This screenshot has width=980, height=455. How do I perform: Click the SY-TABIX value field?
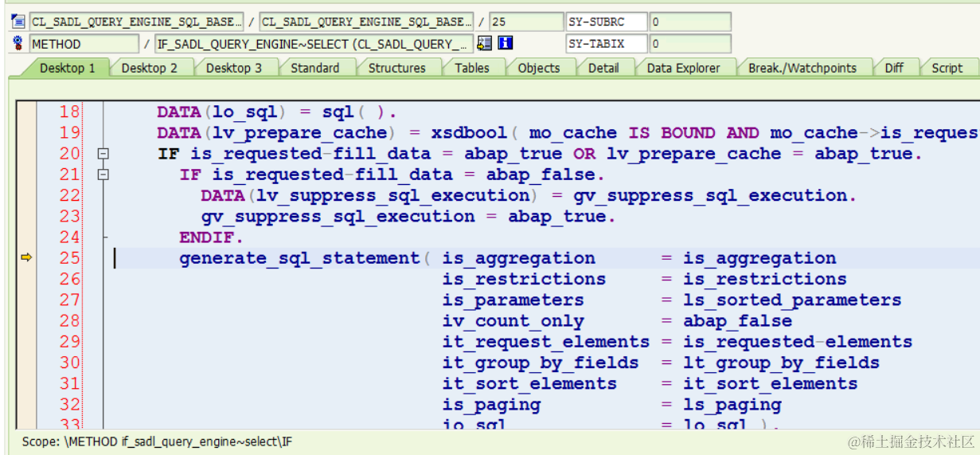pyautogui.click(x=690, y=44)
